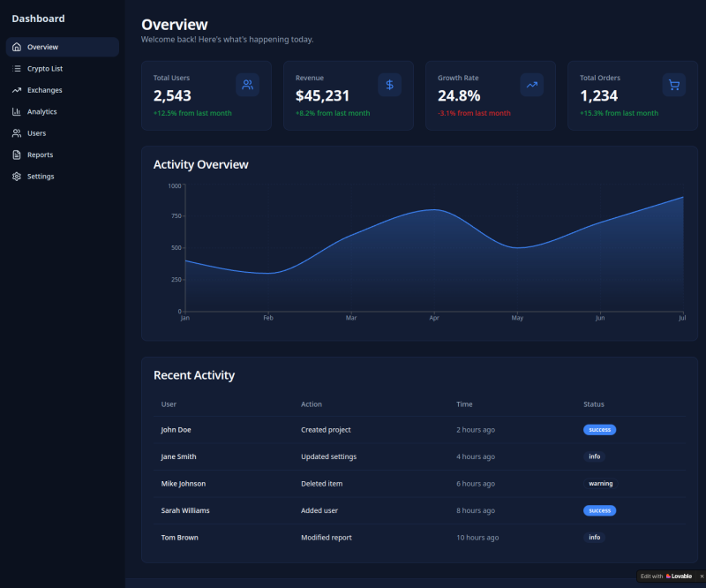Click the Reports document icon

pyautogui.click(x=17, y=155)
